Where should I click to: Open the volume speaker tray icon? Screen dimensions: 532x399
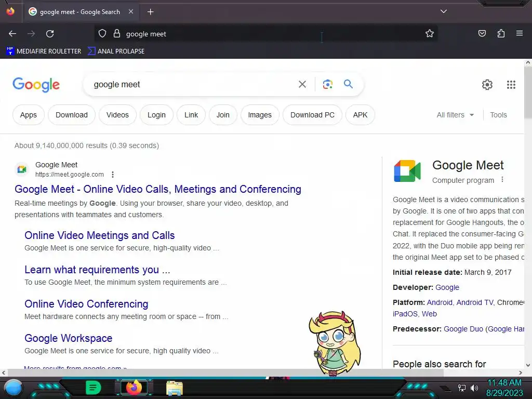[x=474, y=388]
